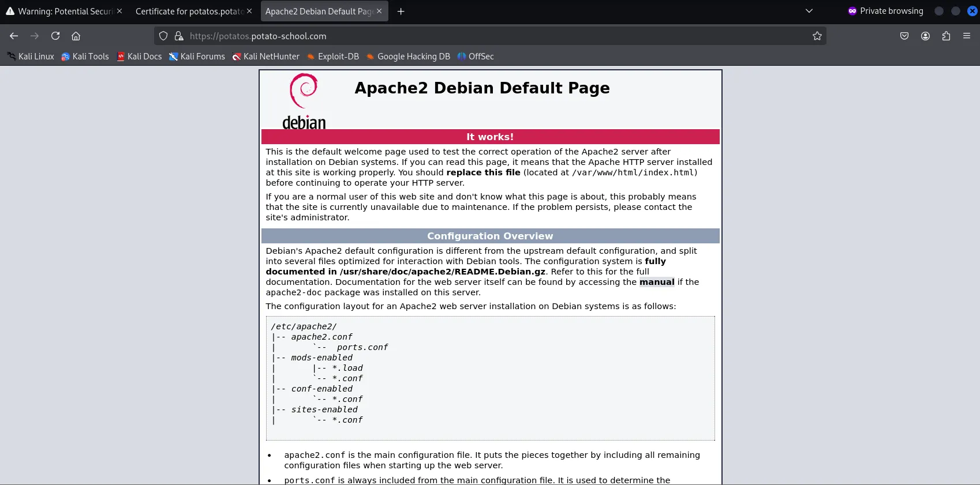Click the /var/www/html/index.html path text
This screenshot has height=485, width=980.
[633, 172]
